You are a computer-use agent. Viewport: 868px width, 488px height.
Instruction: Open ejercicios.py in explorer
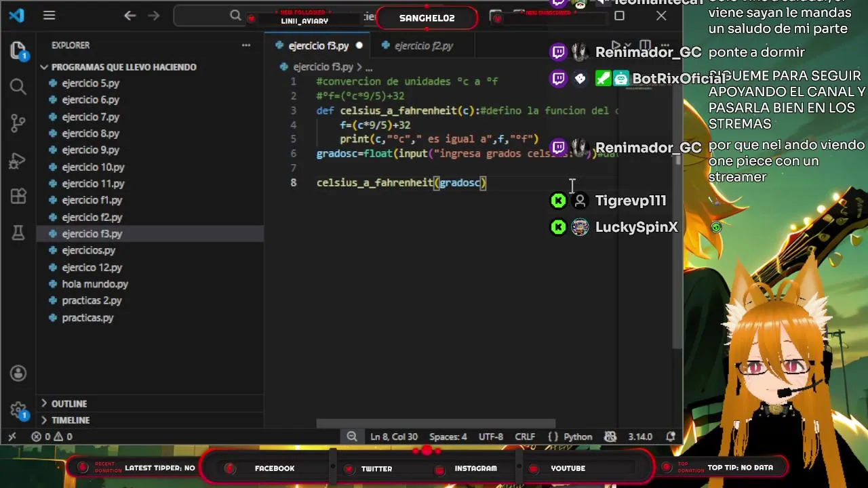(x=88, y=250)
